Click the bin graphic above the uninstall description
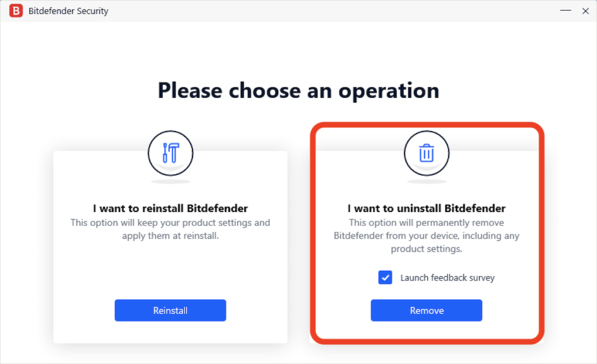Viewport: 597px width, 364px height. [x=426, y=153]
